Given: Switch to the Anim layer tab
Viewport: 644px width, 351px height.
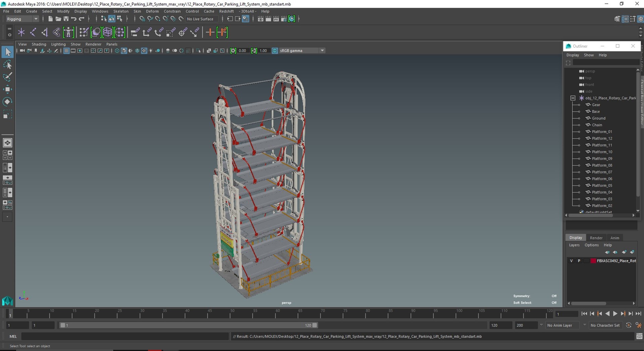Looking at the screenshot, I should 614,238.
